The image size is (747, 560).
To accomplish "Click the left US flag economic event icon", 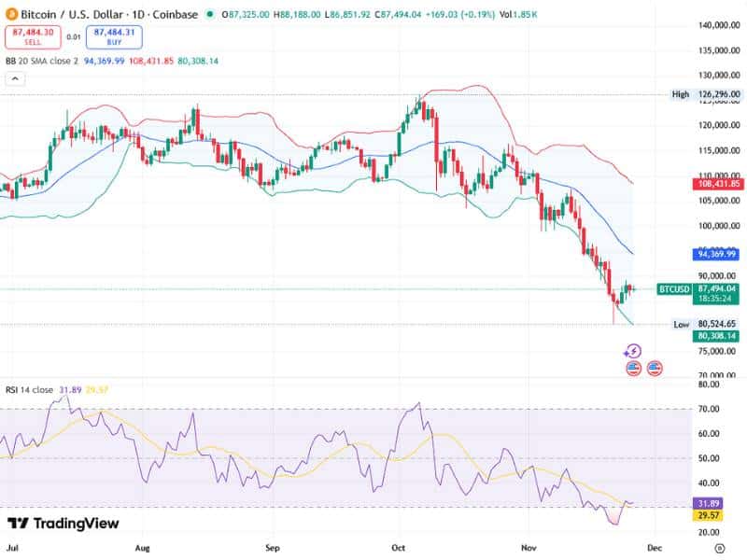I will click(634, 368).
